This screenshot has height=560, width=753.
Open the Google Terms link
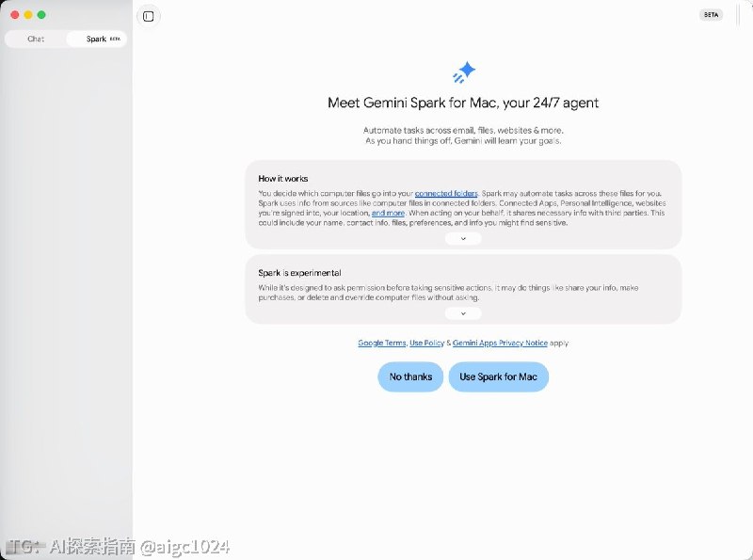[x=382, y=343]
